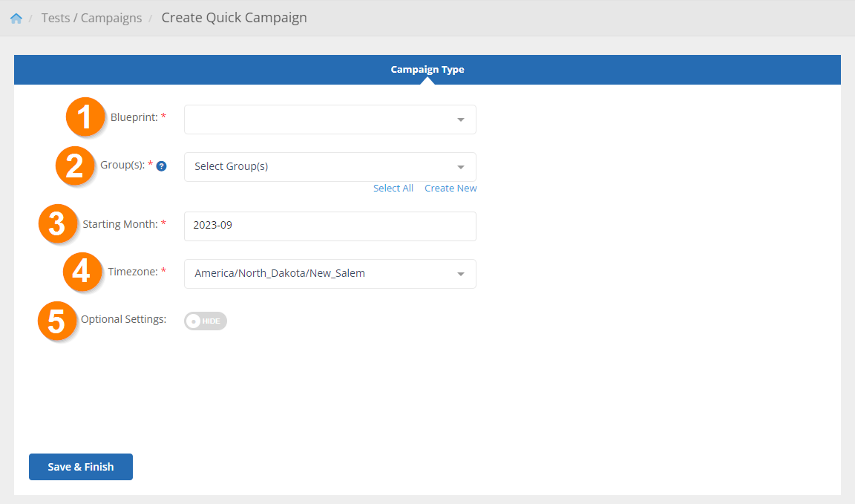Click the Create New group link
The height and width of the screenshot is (504, 855).
[x=451, y=189]
